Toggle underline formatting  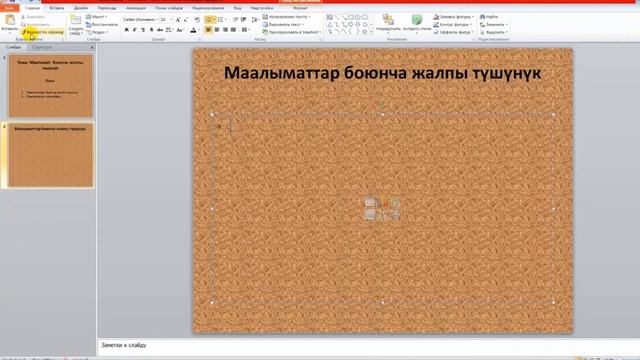pos(143,30)
